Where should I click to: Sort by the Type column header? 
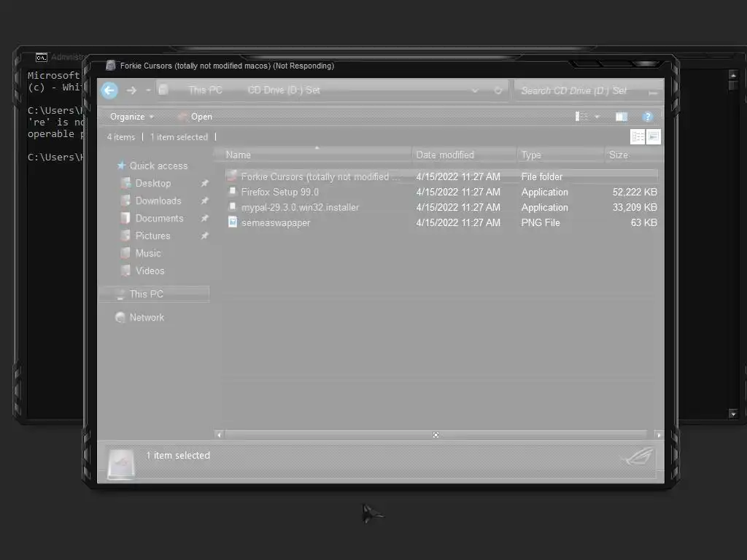click(x=560, y=155)
